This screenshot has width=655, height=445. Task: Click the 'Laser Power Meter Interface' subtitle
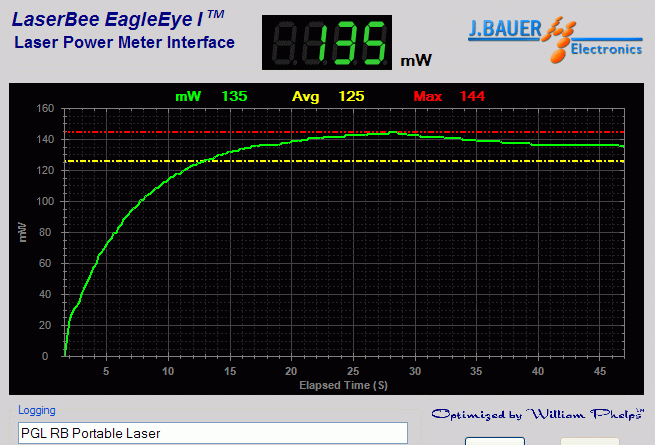[124, 43]
